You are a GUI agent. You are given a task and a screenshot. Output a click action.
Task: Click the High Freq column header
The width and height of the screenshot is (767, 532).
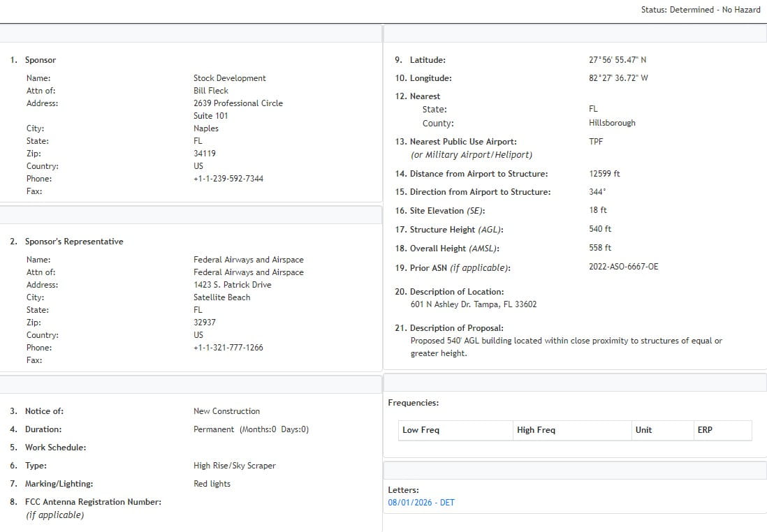click(536, 430)
